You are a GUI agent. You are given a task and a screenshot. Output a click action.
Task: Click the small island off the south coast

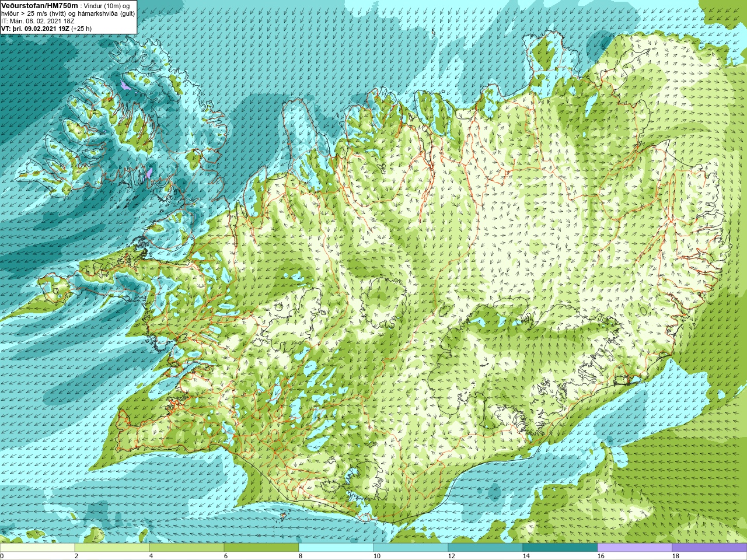(283, 515)
